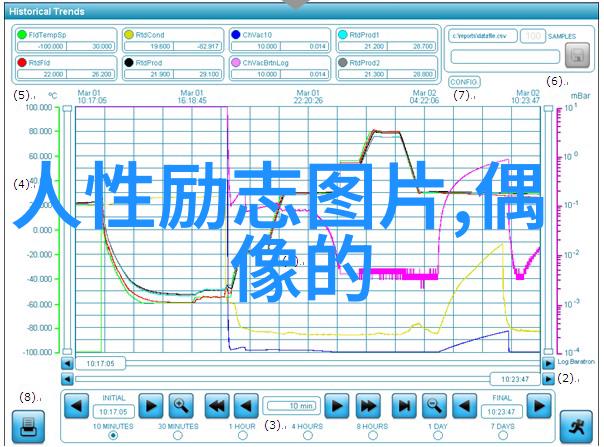Viewport: 604px width, 447px height.
Task: Click the Log Baratron axis label
Action: click(x=576, y=361)
